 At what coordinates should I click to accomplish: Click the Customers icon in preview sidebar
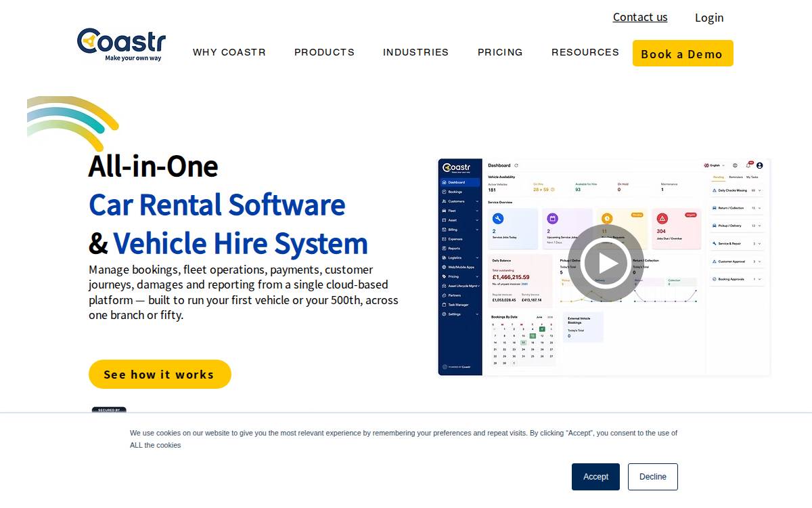tap(444, 201)
